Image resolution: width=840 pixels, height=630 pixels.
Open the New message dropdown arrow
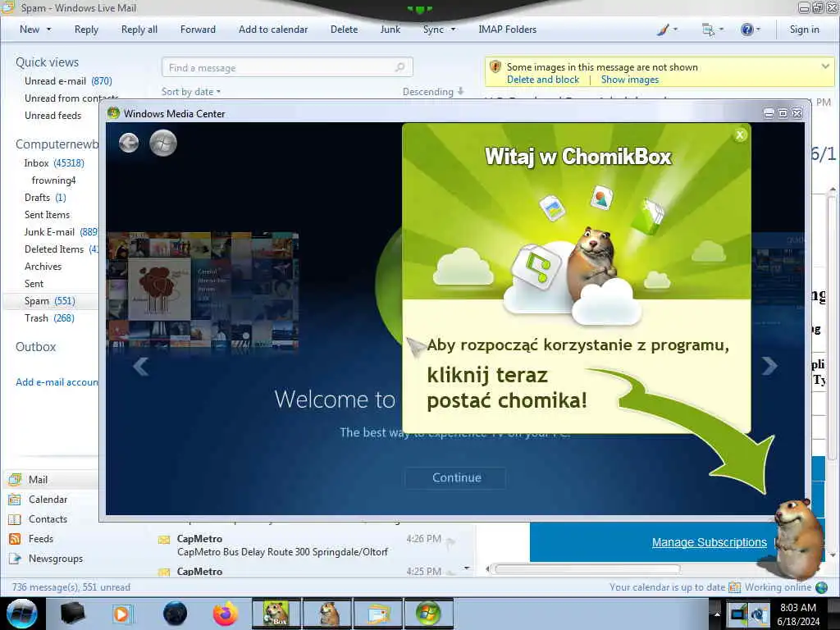48,30
